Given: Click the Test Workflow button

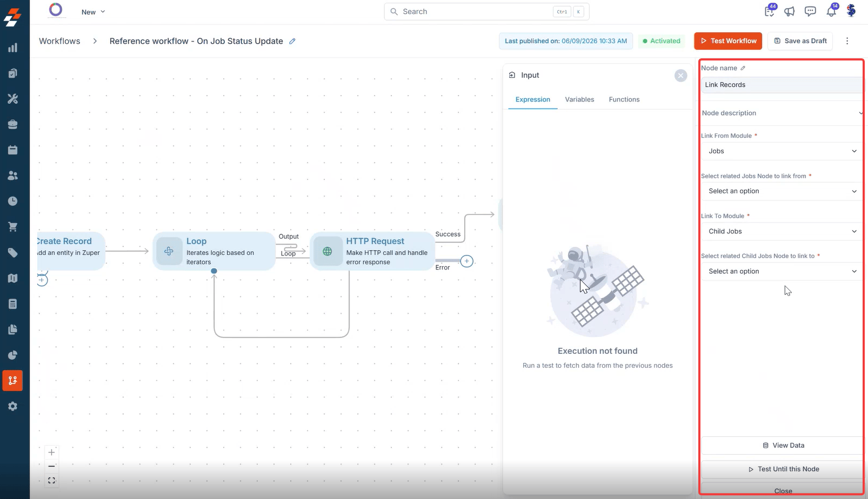Looking at the screenshot, I should click(728, 41).
